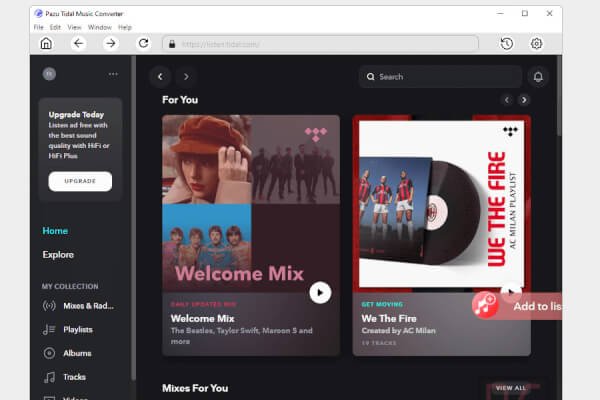Image resolution: width=600 pixels, height=400 pixels.
Task: Click the sidebar vertical scrollbar
Action: [133, 218]
